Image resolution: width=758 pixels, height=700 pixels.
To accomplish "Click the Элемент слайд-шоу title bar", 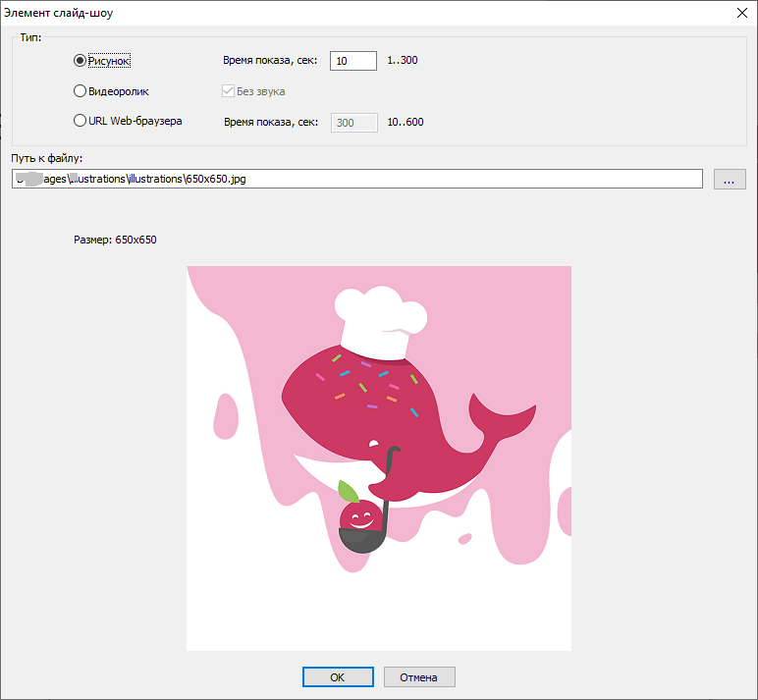I will (x=295, y=13).
